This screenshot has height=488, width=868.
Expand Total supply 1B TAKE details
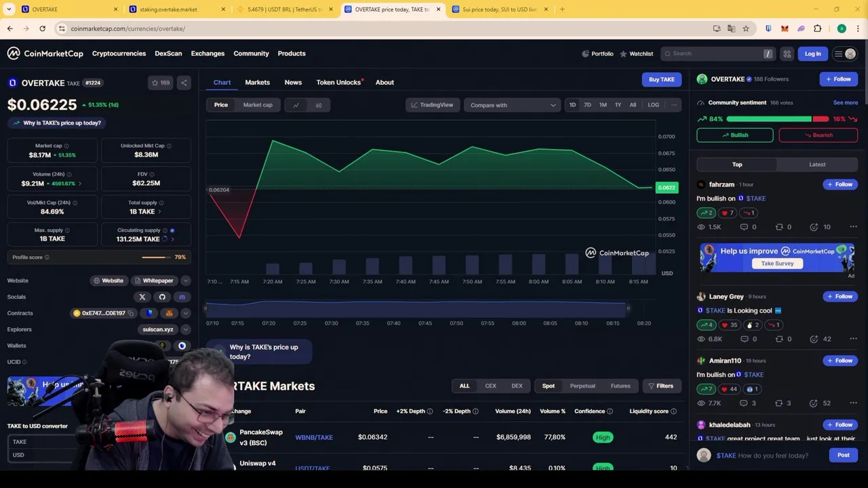[159, 211]
